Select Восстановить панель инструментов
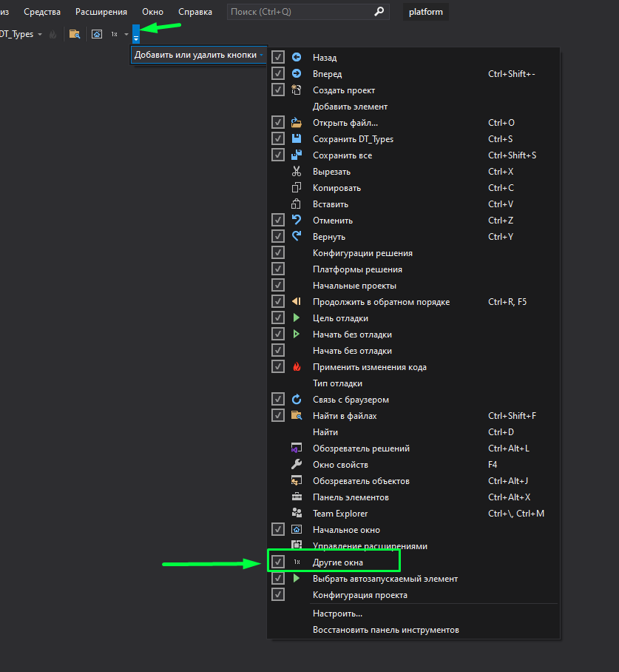The height and width of the screenshot is (672, 619). [x=385, y=630]
